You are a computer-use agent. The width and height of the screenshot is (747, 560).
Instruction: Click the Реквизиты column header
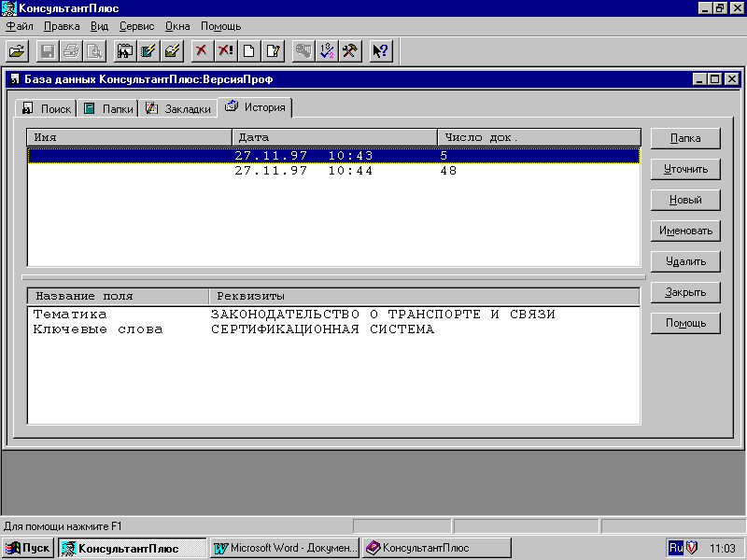coord(424,296)
